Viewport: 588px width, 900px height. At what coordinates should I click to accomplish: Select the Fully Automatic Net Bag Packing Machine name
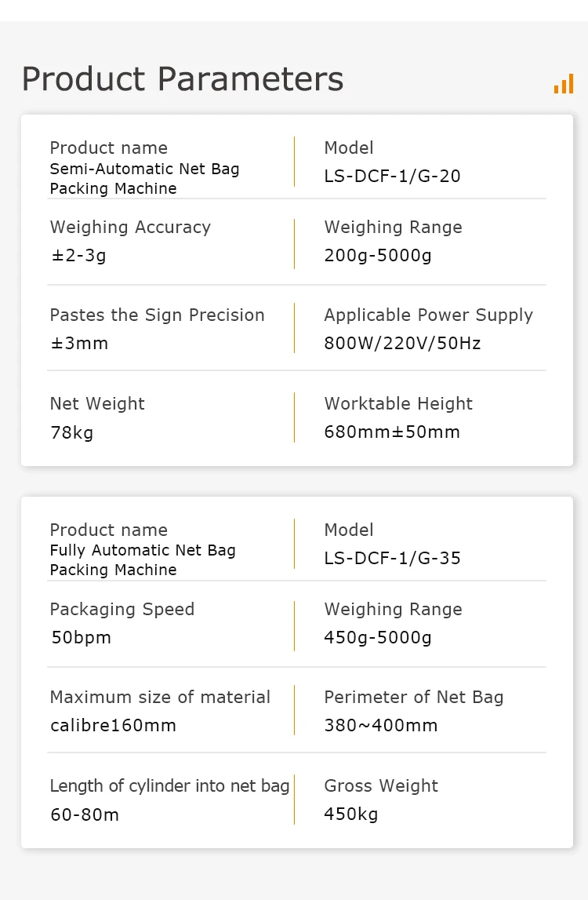tap(142, 560)
